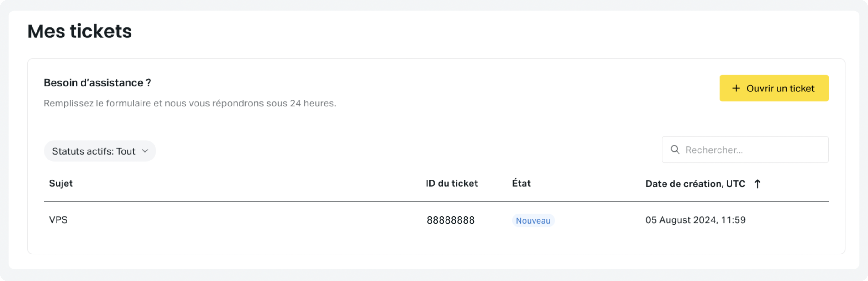Click the Nouveau status badge

click(x=533, y=221)
